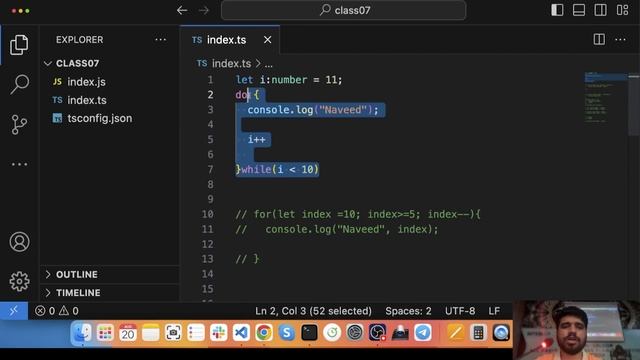Click line number 13 in the gutter

[x=207, y=259]
